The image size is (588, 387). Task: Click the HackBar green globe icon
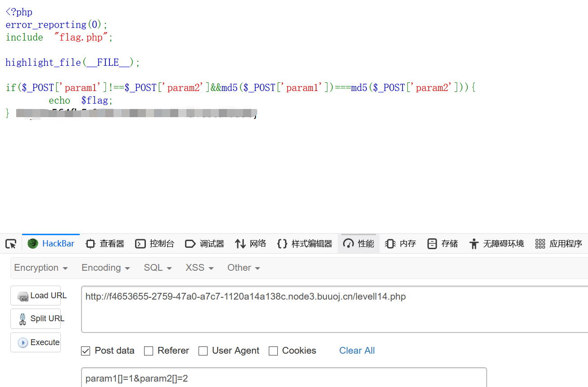tap(33, 244)
